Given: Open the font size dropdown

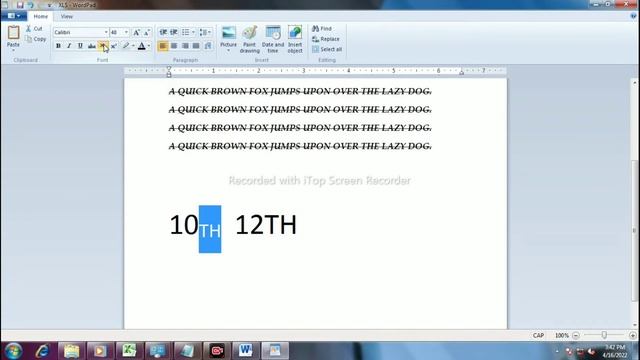Looking at the screenshot, I should 126,32.
